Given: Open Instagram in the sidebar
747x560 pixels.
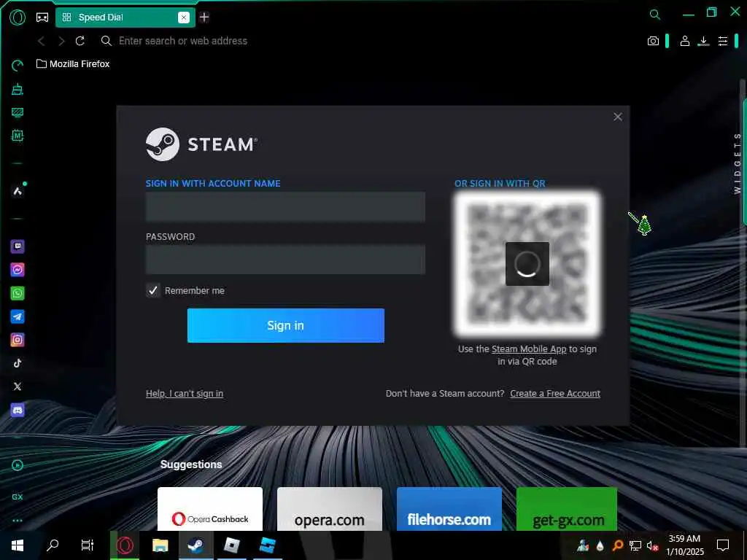Looking at the screenshot, I should pyautogui.click(x=18, y=340).
